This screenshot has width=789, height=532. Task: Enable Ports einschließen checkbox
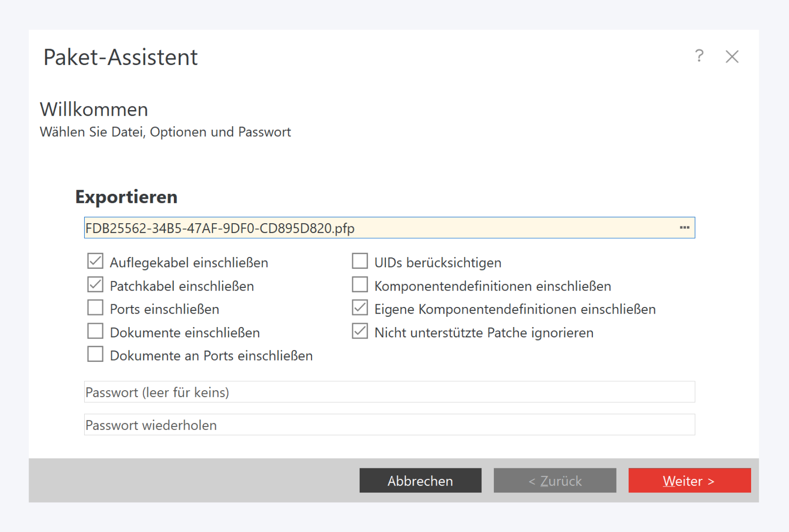(x=95, y=308)
